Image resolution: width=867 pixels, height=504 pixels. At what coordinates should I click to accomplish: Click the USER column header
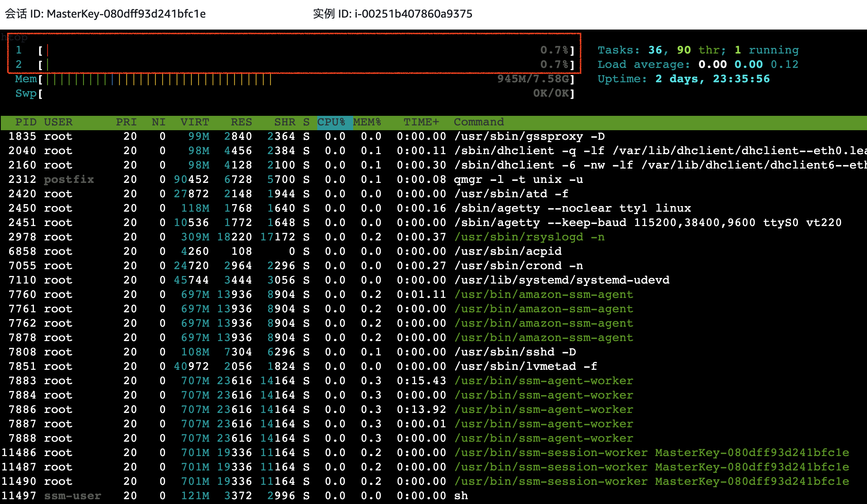pyautogui.click(x=58, y=122)
